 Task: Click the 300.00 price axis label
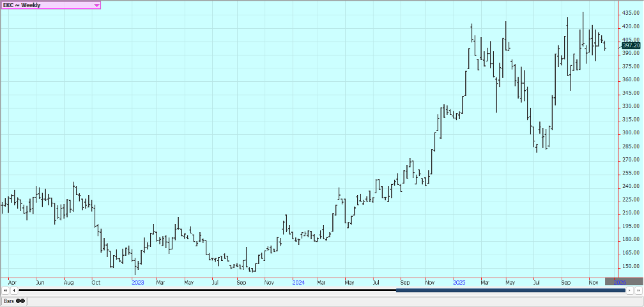pyautogui.click(x=631, y=133)
